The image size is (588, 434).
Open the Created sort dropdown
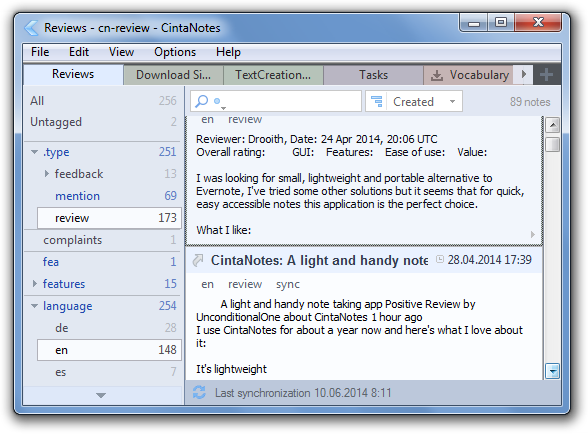pos(453,101)
